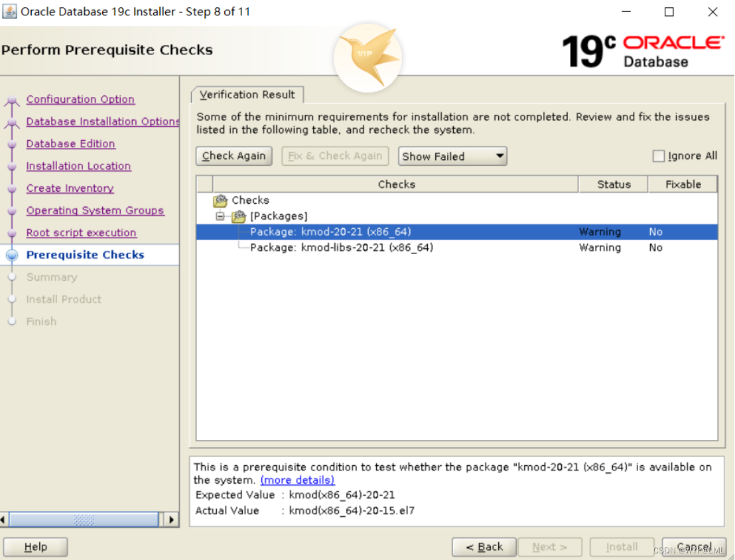This screenshot has height=560, width=735.
Task: Click Warning status of kmod-libs-20-21 row
Action: point(600,247)
